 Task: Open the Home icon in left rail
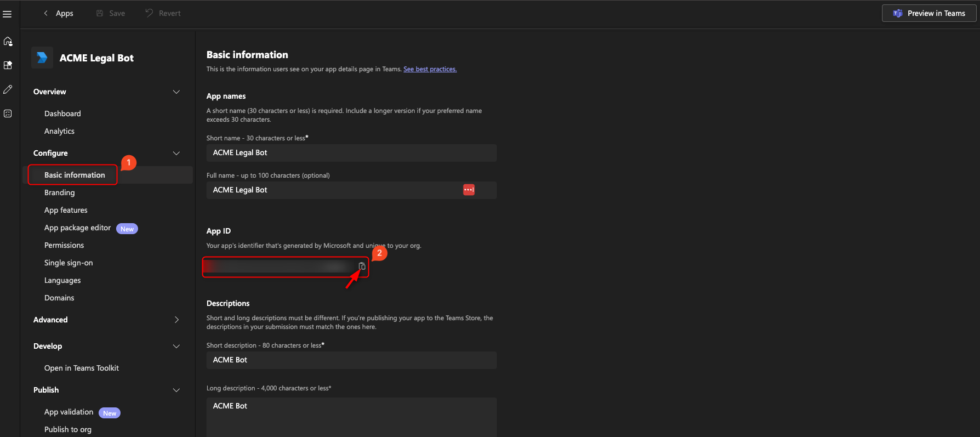click(8, 41)
